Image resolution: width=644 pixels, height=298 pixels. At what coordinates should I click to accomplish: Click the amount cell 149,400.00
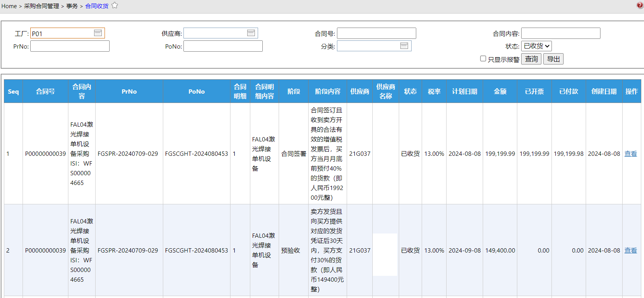point(500,250)
